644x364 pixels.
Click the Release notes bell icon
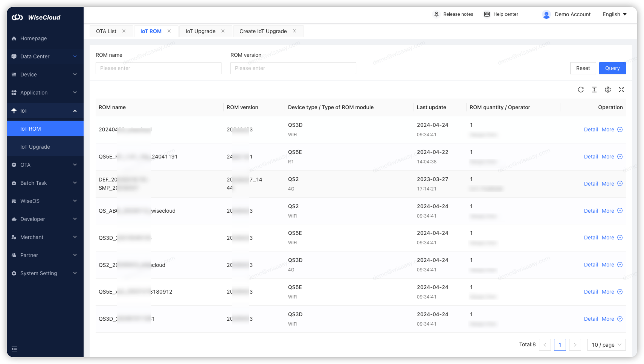coord(436,14)
